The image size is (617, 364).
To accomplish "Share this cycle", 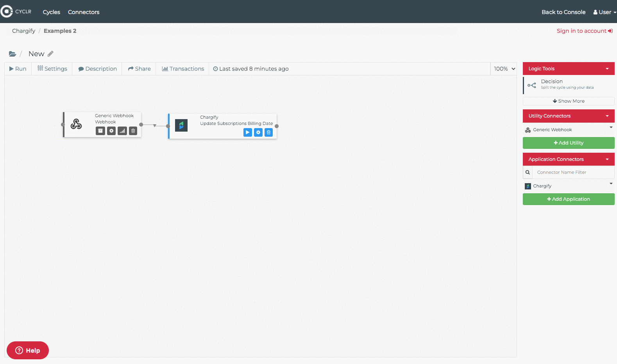I will tap(139, 69).
